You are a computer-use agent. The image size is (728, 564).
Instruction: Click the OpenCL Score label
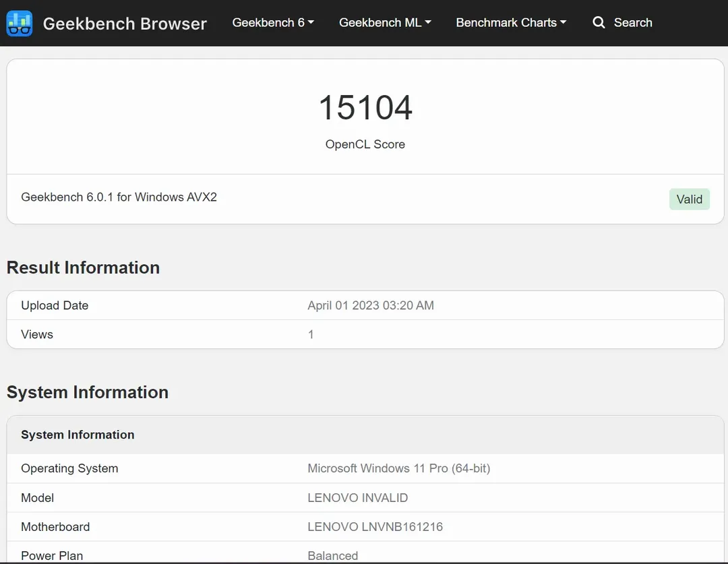point(365,144)
